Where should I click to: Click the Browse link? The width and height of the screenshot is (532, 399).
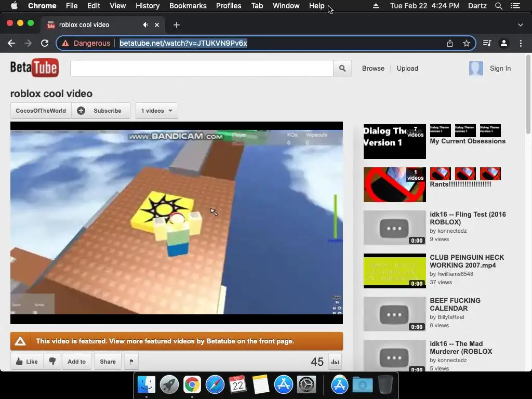(373, 68)
